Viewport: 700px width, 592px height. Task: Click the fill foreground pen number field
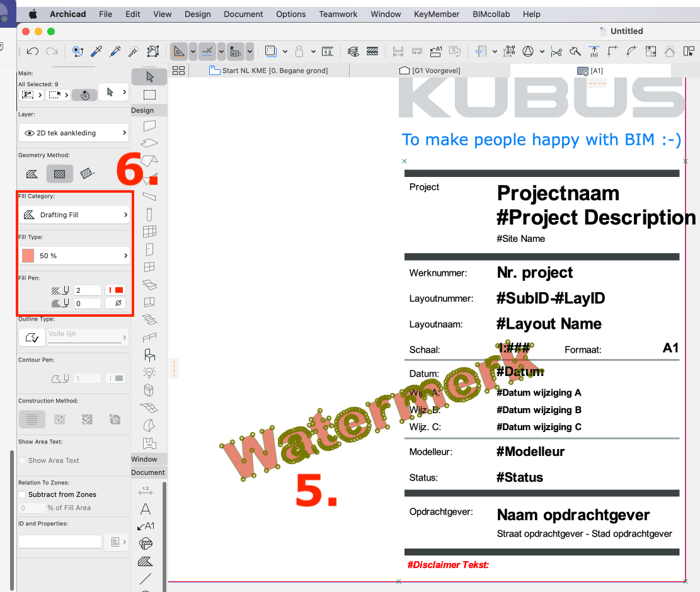click(x=88, y=290)
